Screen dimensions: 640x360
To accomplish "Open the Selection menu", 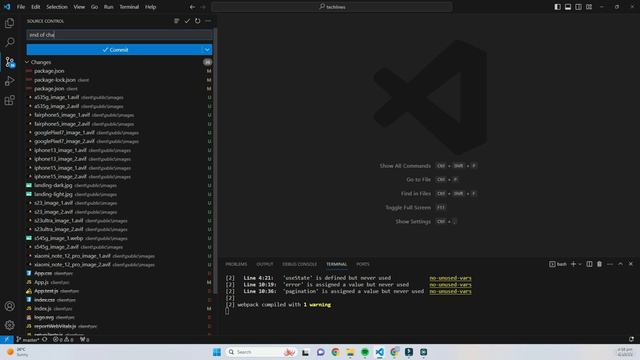I will click(57, 7).
